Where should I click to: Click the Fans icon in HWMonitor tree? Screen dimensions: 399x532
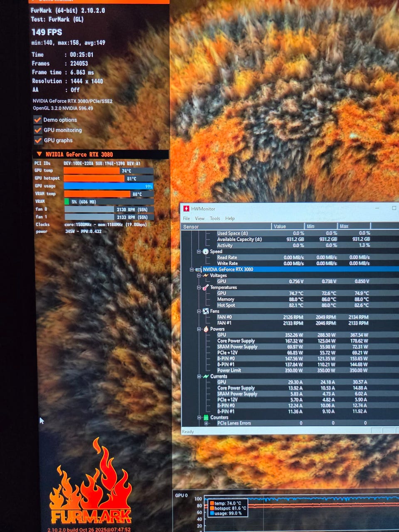tap(205, 311)
